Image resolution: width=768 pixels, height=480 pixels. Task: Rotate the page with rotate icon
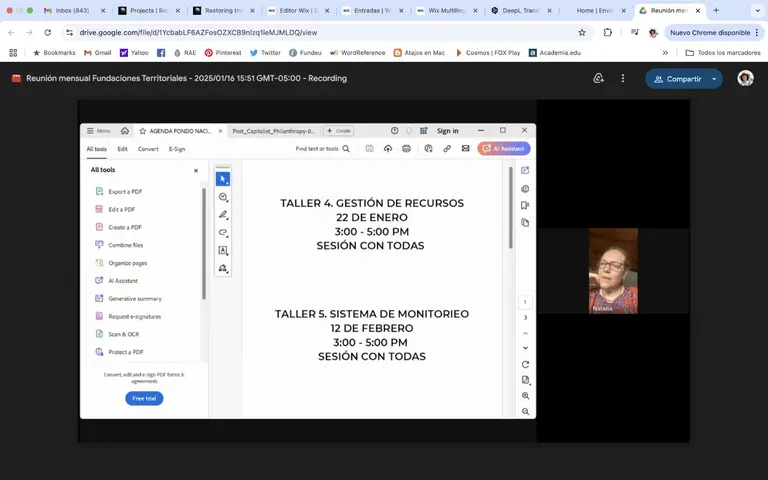coord(525,364)
